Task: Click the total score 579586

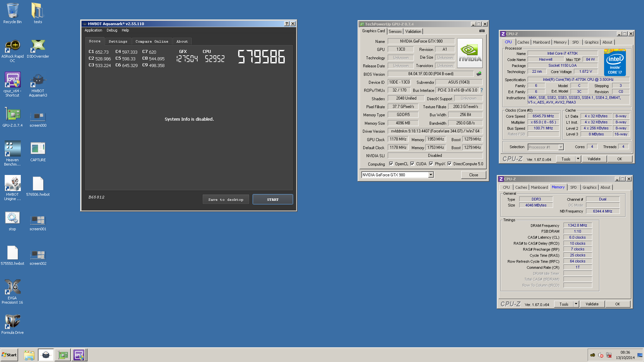Action: 261,57
